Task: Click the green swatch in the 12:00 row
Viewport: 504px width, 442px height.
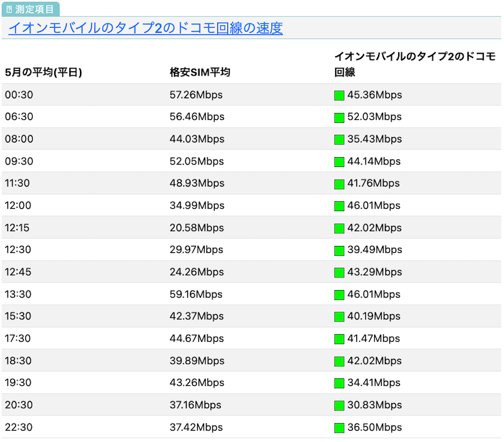Action: 339,206
